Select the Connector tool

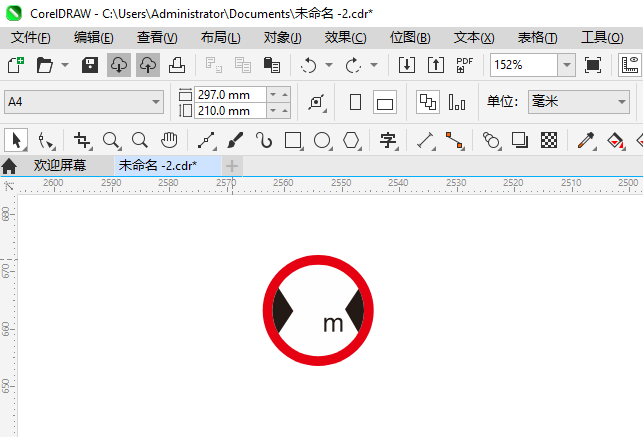click(x=455, y=140)
